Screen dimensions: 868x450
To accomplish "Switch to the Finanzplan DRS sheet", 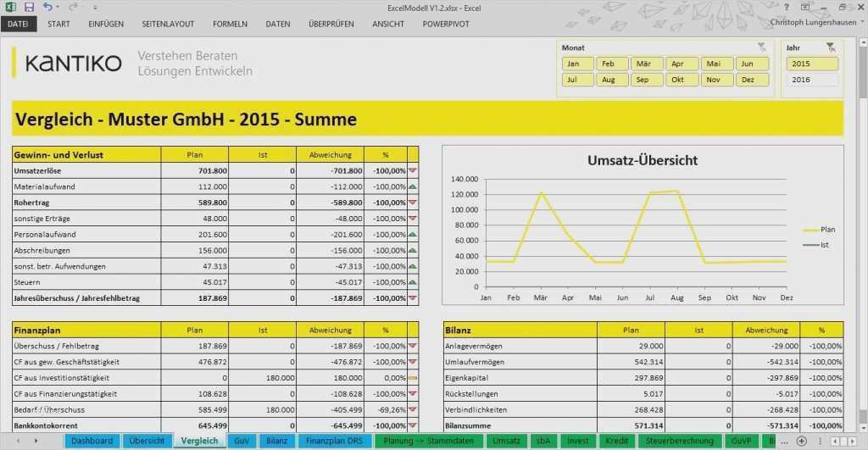I will [x=333, y=442].
